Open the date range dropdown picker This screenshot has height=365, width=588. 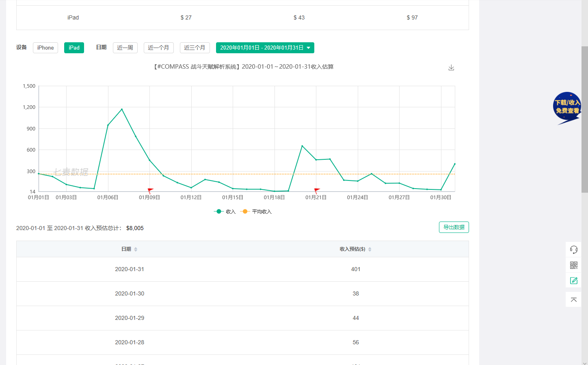click(x=265, y=48)
